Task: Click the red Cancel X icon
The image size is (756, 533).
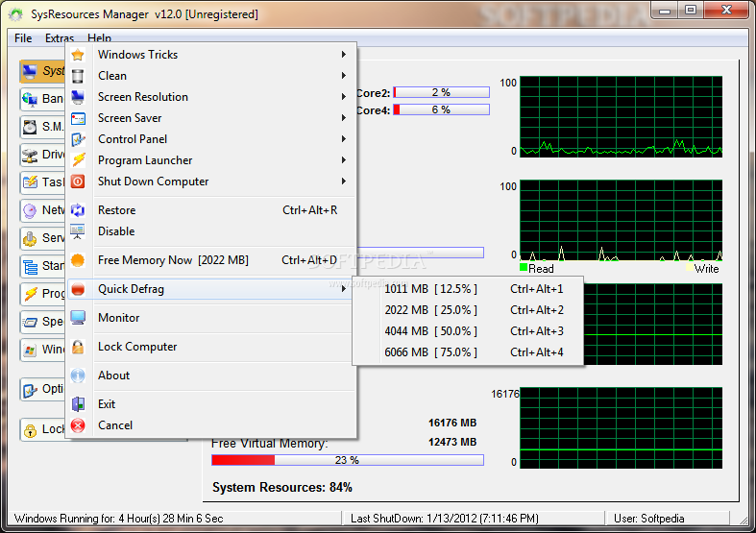Action: (x=78, y=425)
